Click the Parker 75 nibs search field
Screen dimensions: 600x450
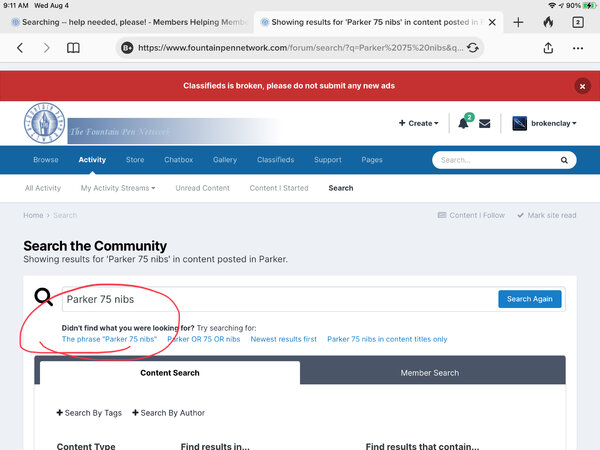point(279,299)
